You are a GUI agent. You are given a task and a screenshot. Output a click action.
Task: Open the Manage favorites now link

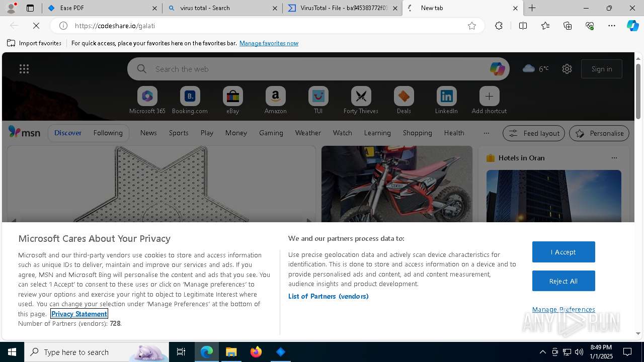coord(269,43)
